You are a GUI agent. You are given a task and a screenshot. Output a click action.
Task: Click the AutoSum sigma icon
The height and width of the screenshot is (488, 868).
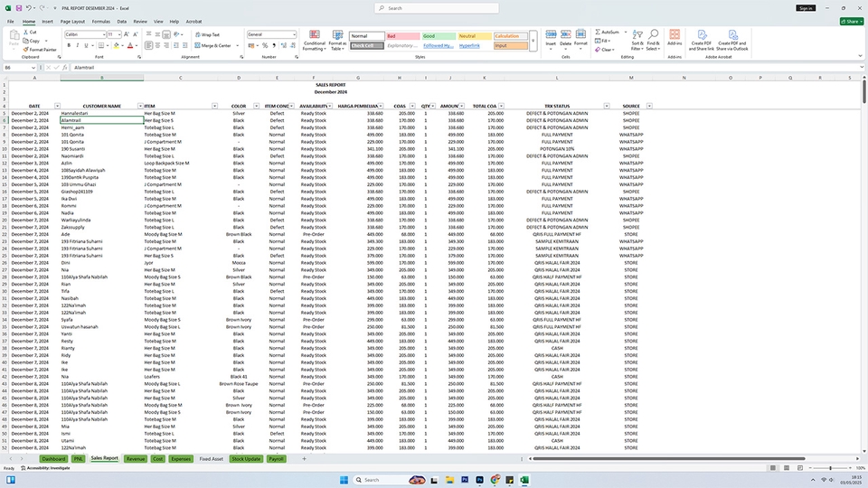coord(598,33)
